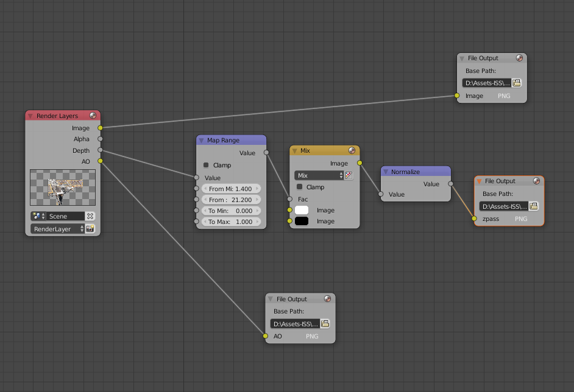The image size is (574, 392).
Task: Click PNG format label on zpass output
Action: coord(521,219)
